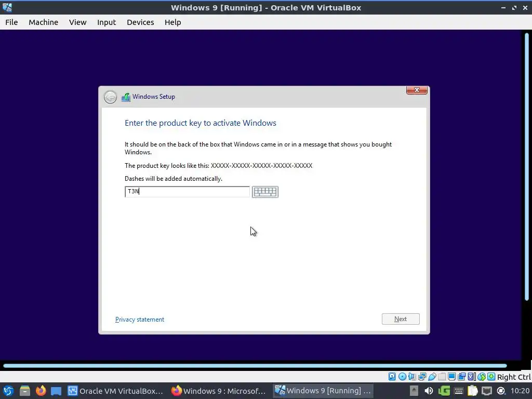The image size is (532, 399).
Task: Close the Windows Setup dialog
Action: [417, 90]
